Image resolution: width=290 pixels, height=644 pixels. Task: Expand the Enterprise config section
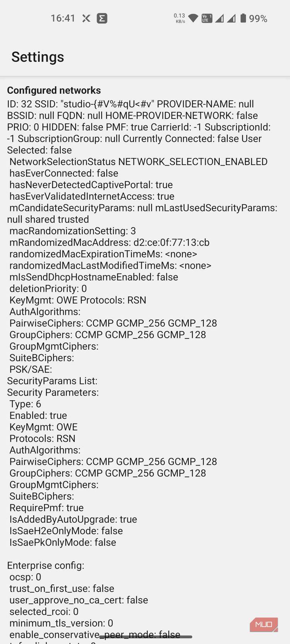[x=46, y=565]
